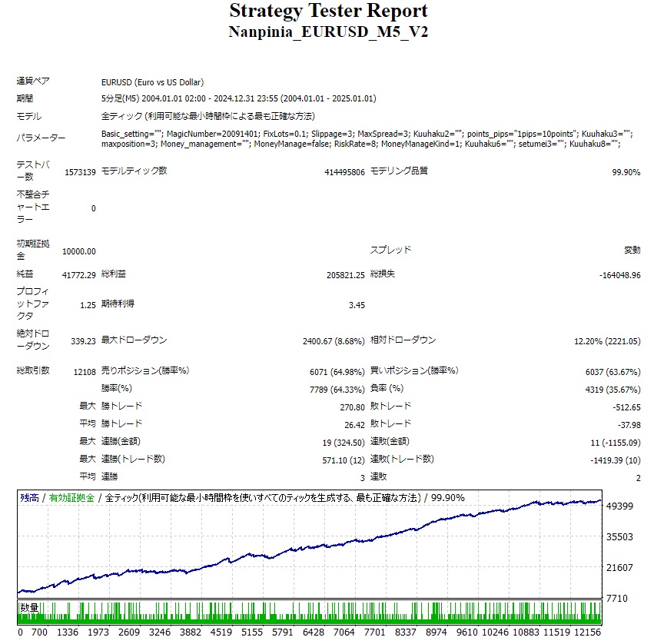Click x-axis label 1336
This screenshot has height=644, width=654.
click(67, 632)
